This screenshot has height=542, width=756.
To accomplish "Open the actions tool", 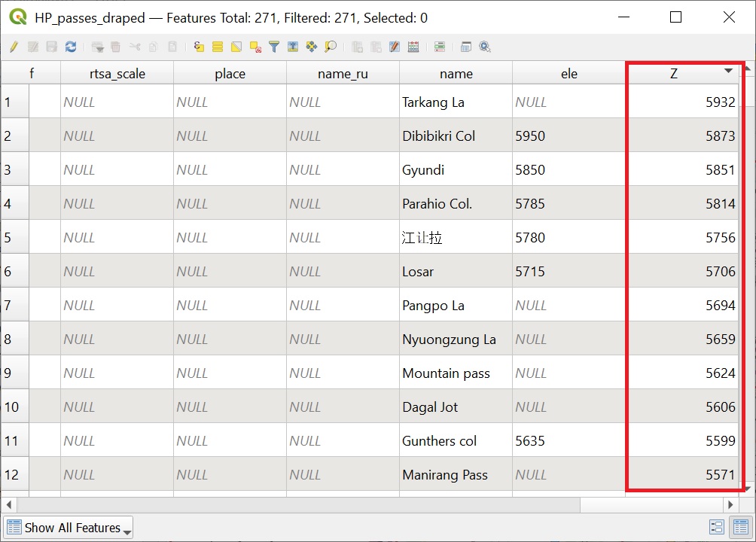I will (485, 47).
